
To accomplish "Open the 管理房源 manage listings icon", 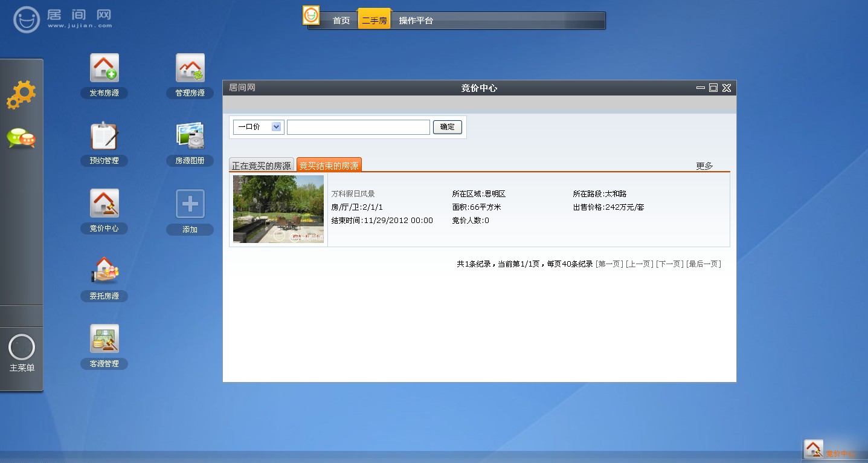I will tap(190, 68).
